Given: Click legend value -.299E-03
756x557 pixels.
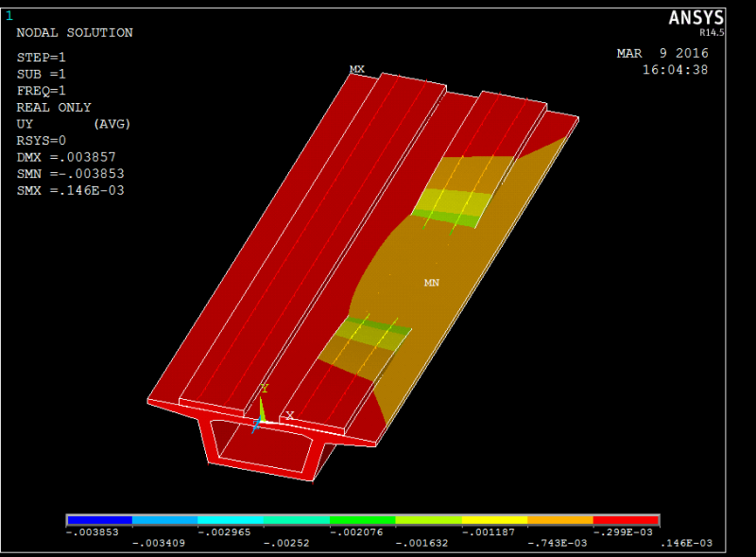Looking at the screenshot, I should click(x=623, y=531).
